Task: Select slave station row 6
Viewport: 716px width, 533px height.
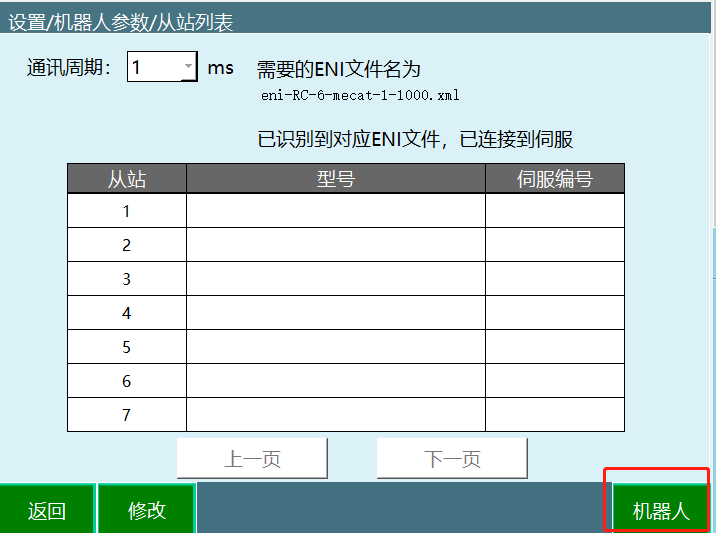Action: pos(346,380)
